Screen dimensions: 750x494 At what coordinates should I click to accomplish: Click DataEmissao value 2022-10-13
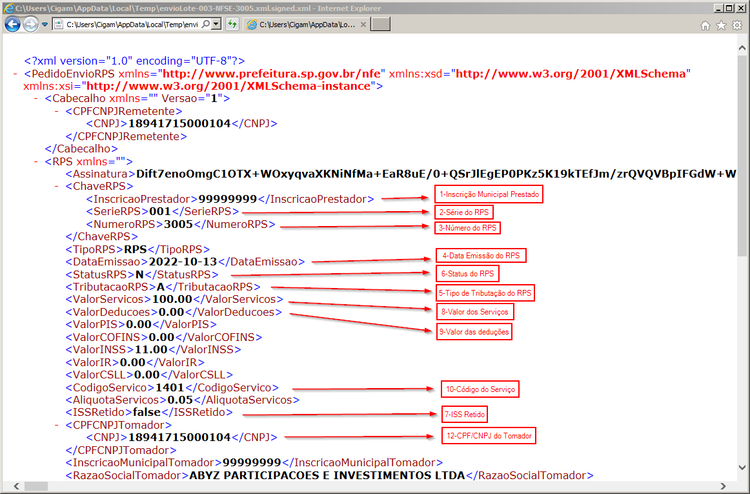point(183,262)
